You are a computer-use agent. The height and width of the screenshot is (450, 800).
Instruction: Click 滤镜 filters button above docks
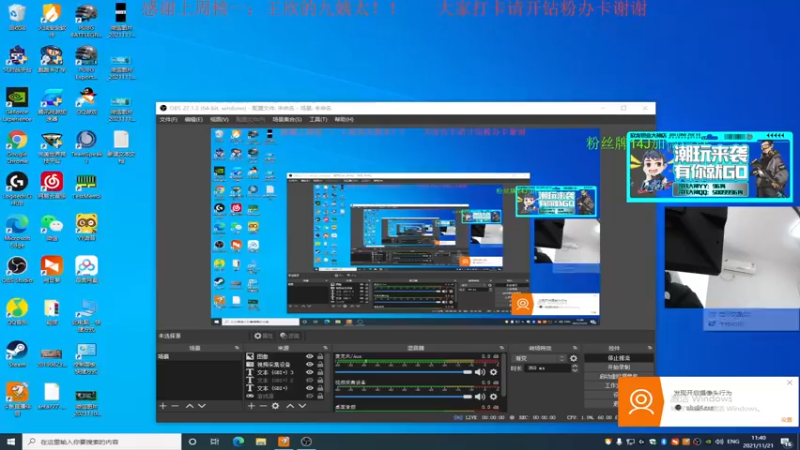(290, 336)
